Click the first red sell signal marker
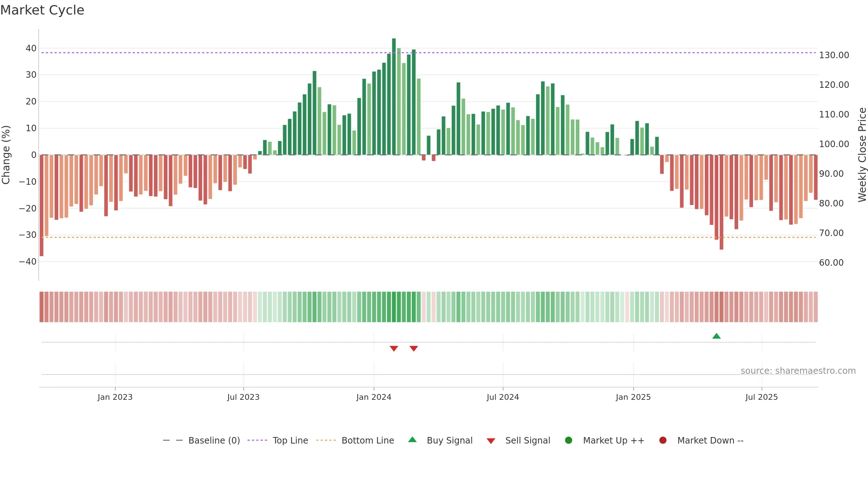 pyautogui.click(x=394, y=348)
